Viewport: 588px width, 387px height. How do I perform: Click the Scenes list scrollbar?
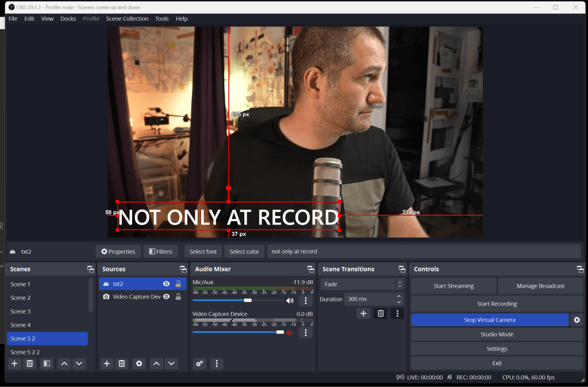90,295
